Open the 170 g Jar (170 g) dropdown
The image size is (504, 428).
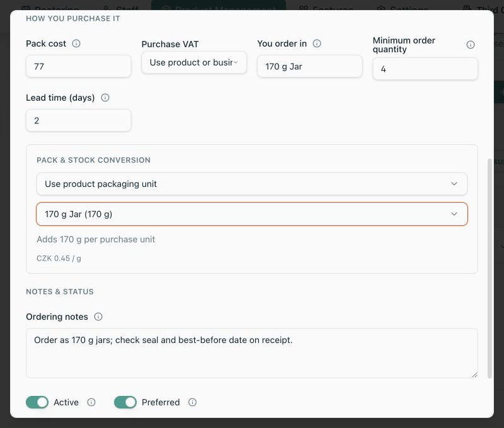[x=252, y=214]
